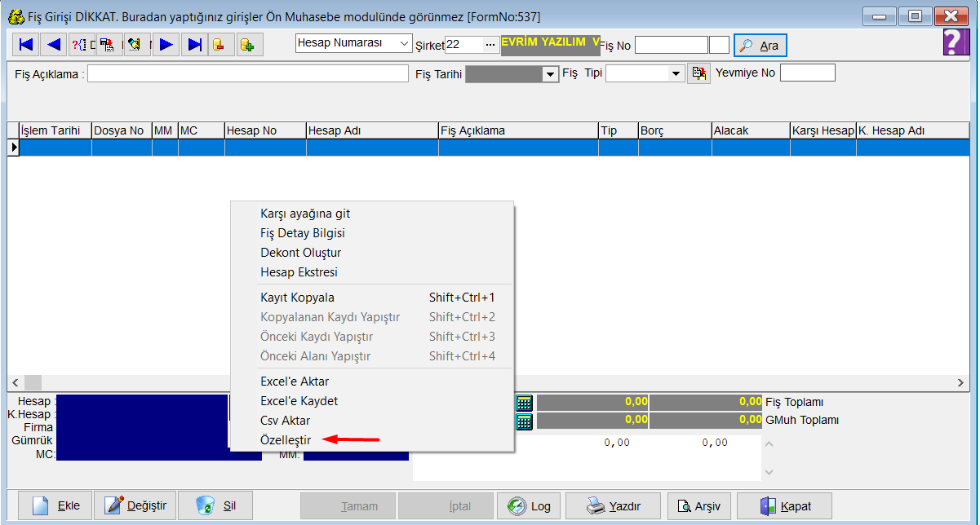Viewport: 980px width, 525px height.
Task: Click the icon next to Fiş Tipi dropdown
Action: point(698,73)
